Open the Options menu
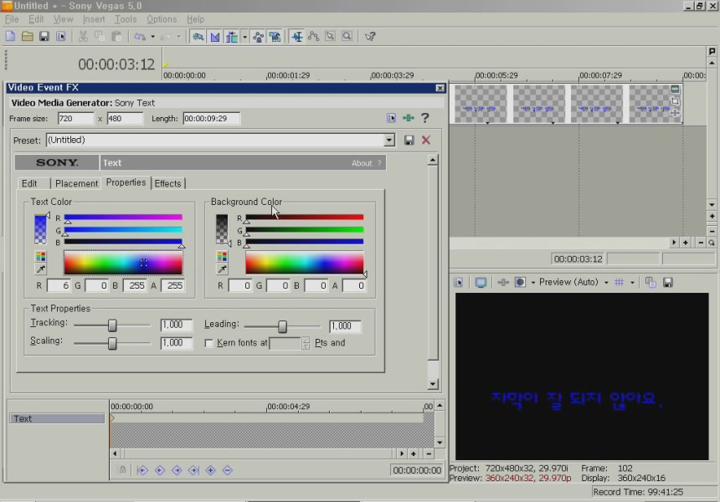 [162, 19]
